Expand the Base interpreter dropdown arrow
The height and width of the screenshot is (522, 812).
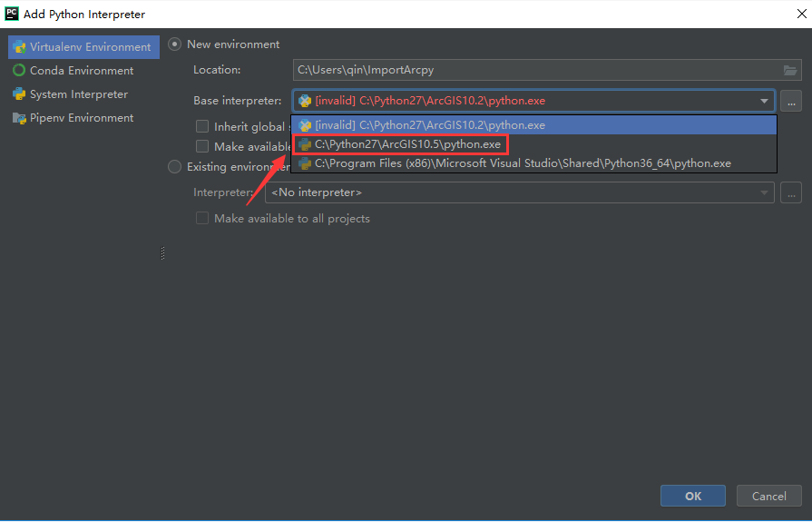click(x=764, y=101)
